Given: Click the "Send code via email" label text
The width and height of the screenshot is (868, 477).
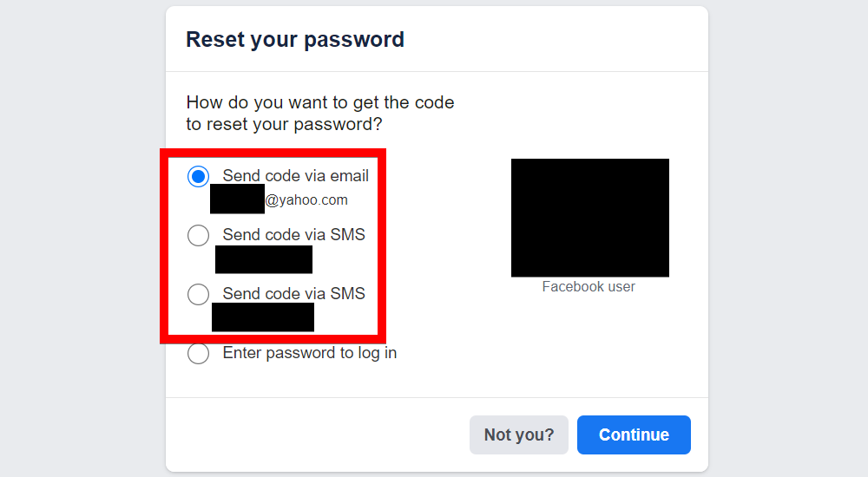Looking at the screenshot, I should pyautogui.click(x=295, y=176).
